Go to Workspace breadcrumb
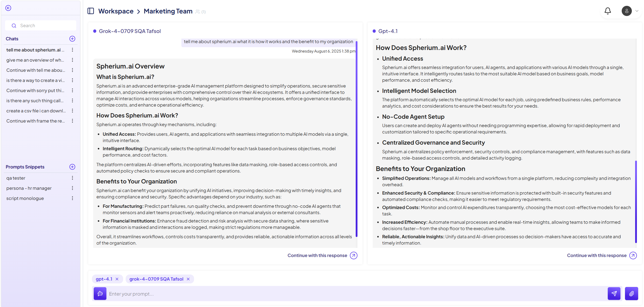This screenshot has height=307, width=644. point(116,11)
